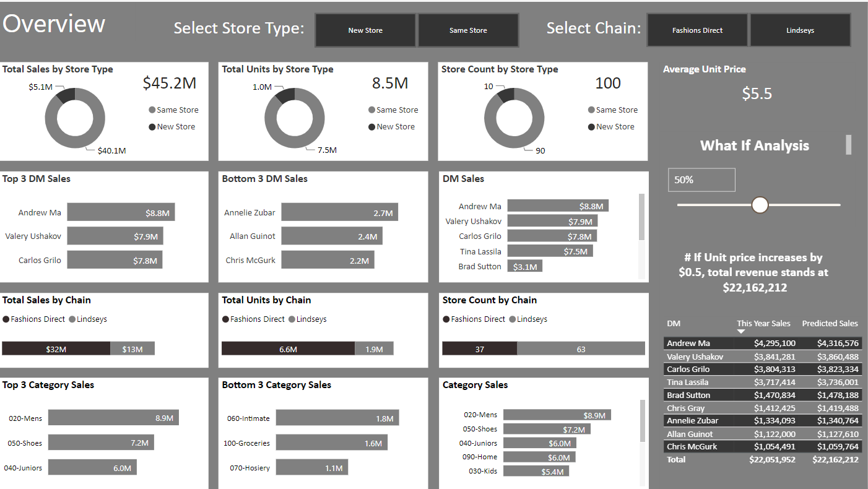Click the What If Analysis slider handle
The image size is (868, 489).
(760, 205)
